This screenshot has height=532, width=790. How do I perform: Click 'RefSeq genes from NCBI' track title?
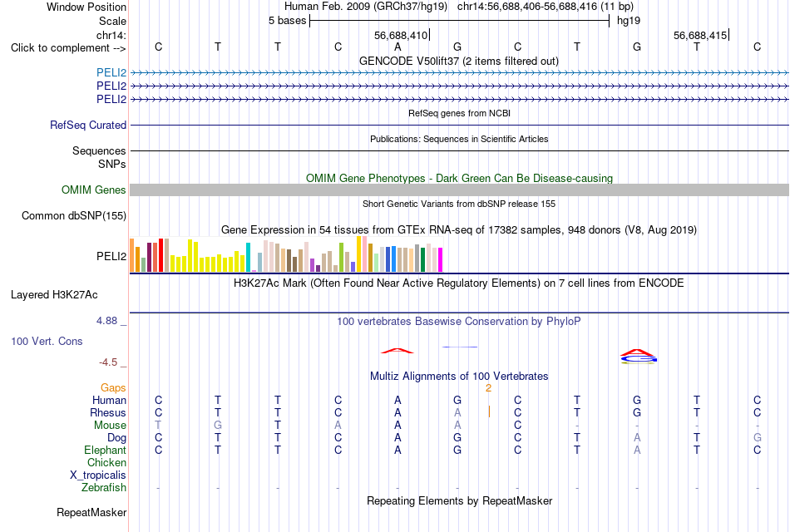pyautogui.click(x=459, y=113)
